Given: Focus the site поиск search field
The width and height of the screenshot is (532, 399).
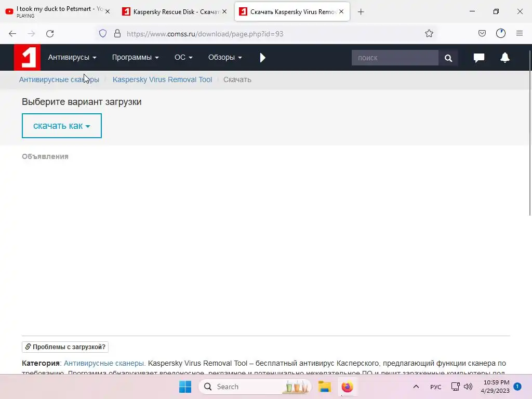Looking at the screenshot, I should pos(395,58).
